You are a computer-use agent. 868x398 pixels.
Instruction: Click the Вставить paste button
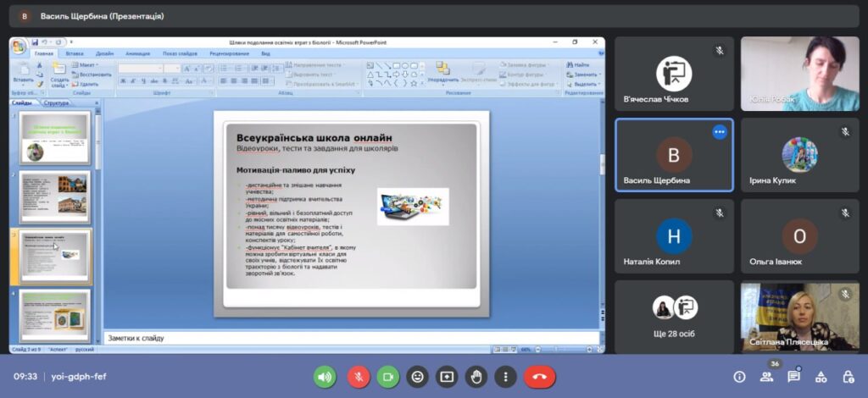pyautogui.click(x=23, y=74)
